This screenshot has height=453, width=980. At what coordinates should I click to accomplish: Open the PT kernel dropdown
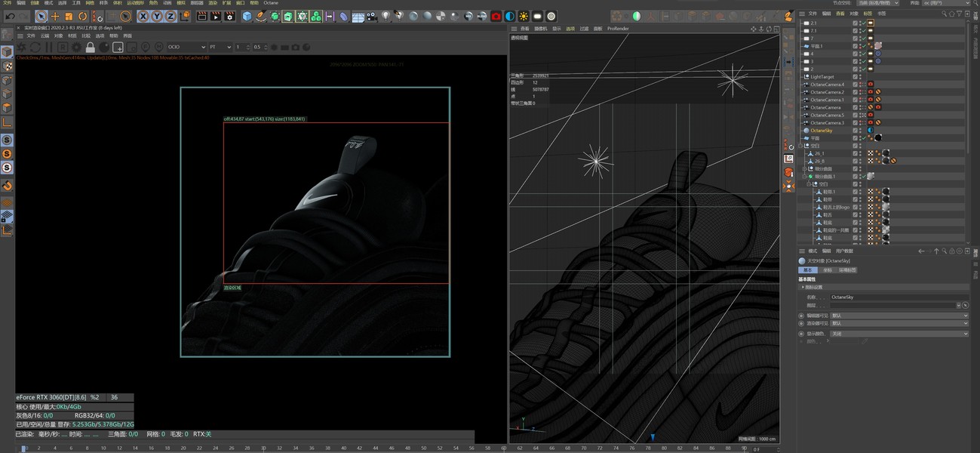pyautogui.click(x=220, y=47)
